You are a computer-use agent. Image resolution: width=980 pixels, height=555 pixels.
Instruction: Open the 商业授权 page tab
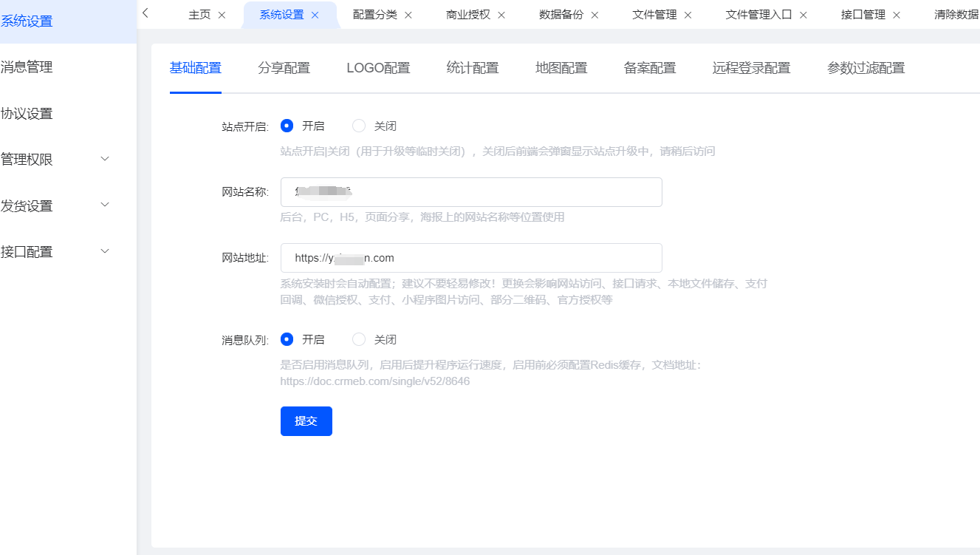(x=468, y=15)
